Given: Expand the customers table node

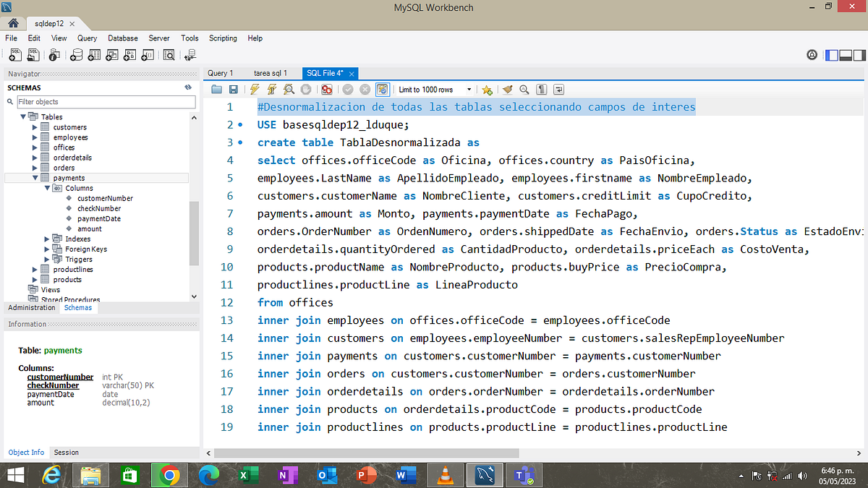Looking at the screenshot, I should pos(35,127).
